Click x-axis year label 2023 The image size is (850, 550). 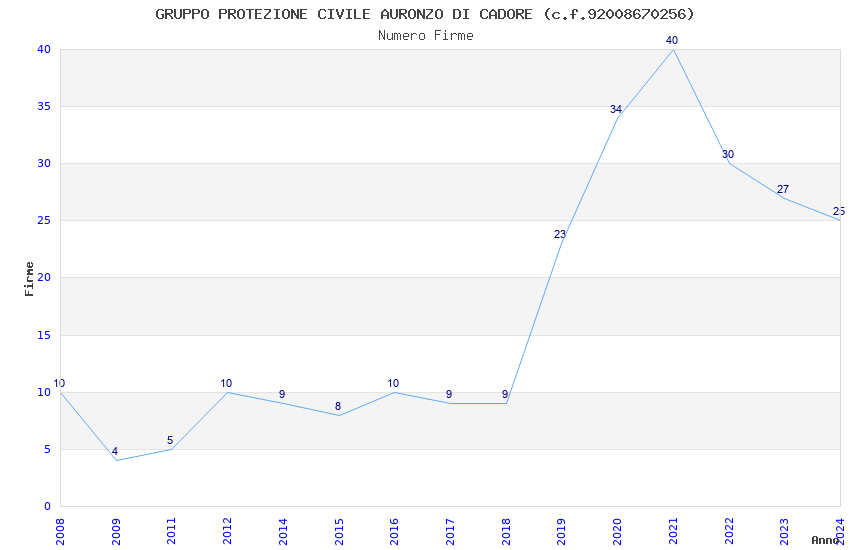[x=784, y=531]
